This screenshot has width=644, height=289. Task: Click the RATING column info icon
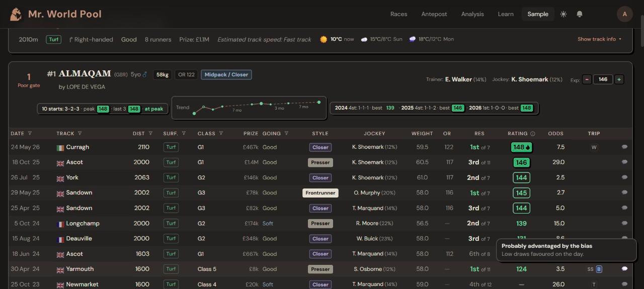point(533,134)
